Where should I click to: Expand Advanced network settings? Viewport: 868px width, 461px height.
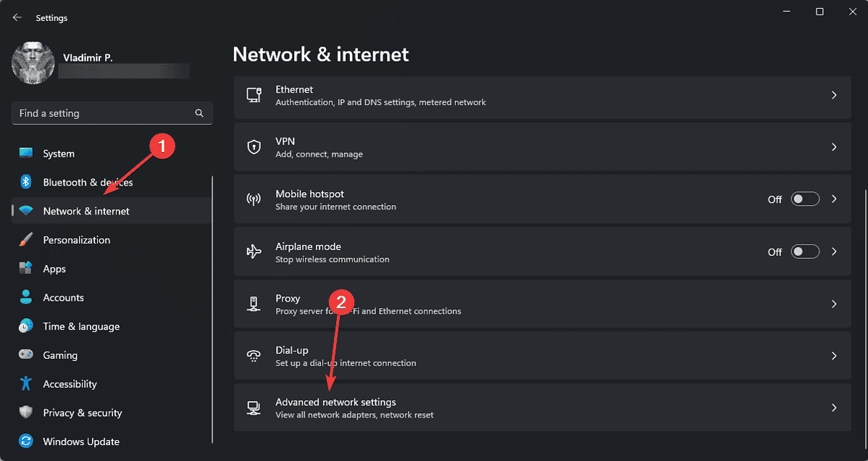click(x=833, y=407)
